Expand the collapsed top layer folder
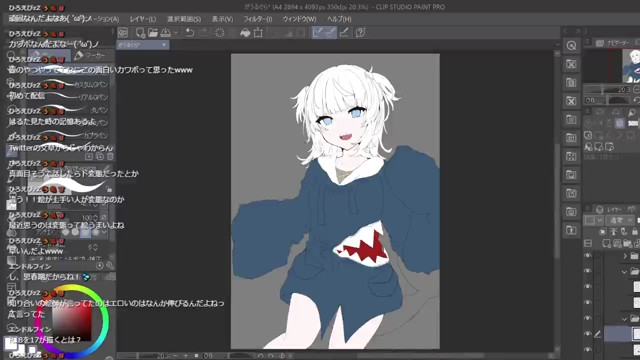640x360 pixels. click(x=625, y=256)
